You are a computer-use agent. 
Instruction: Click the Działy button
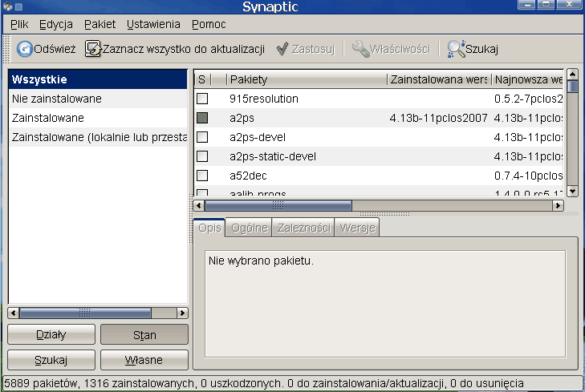click(x=51, y=334)
